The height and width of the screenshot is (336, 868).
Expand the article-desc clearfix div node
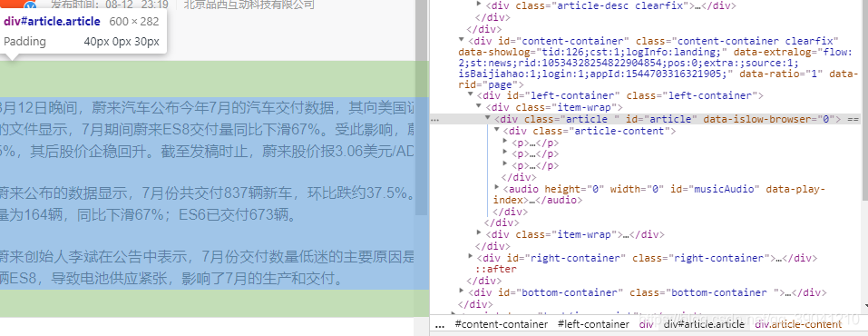(x=480, y=5)
